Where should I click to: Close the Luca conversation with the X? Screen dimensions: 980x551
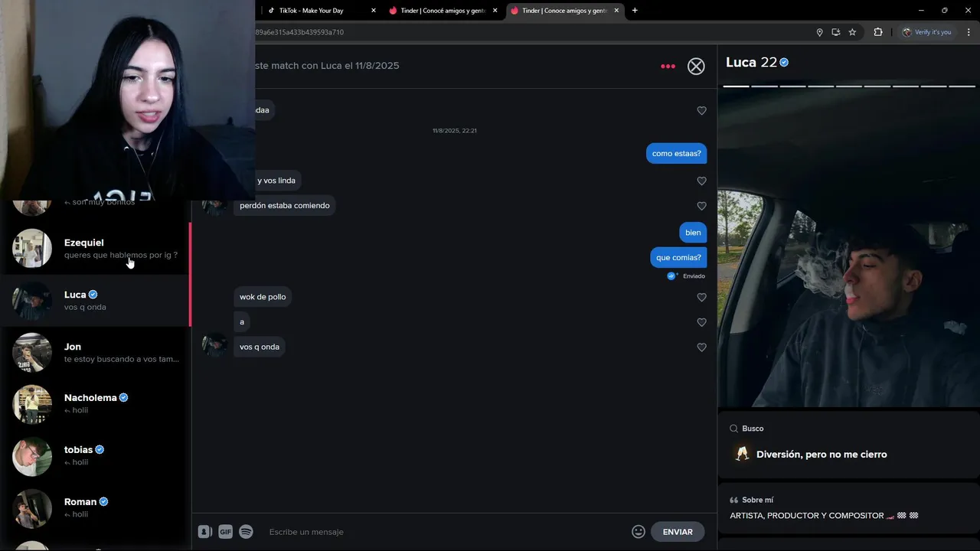(x=696, y=67)
